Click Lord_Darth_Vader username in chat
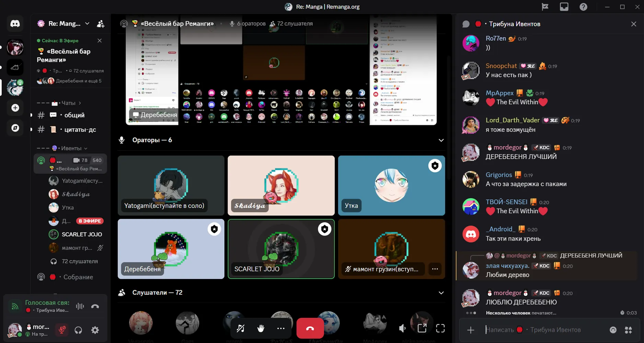 pos(513,120)
